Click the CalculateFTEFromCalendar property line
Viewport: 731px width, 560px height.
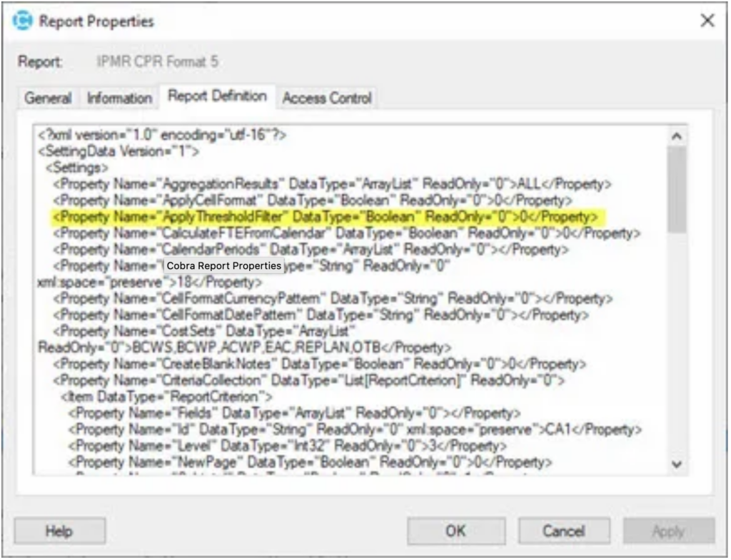pyautogui.click(x=346, y=233)
